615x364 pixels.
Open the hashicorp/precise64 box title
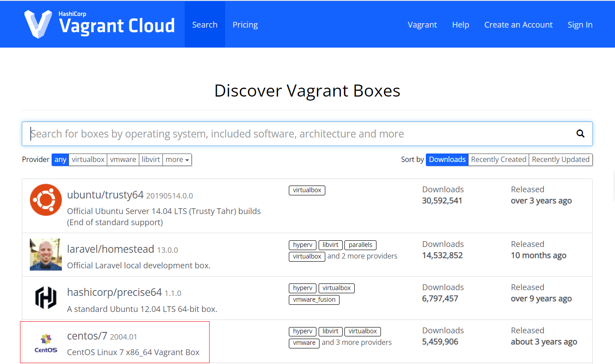click(x=114, y=292)
